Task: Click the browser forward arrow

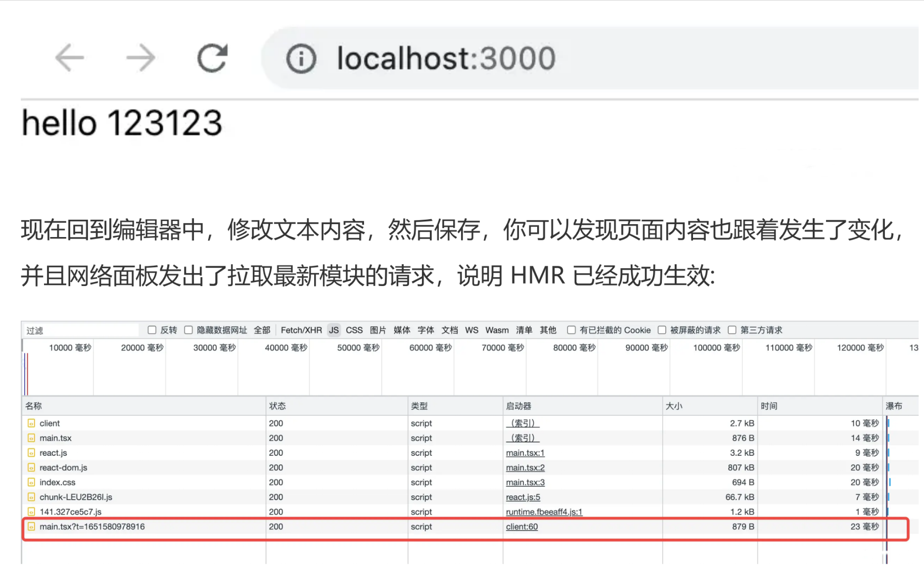Action: 141,57
